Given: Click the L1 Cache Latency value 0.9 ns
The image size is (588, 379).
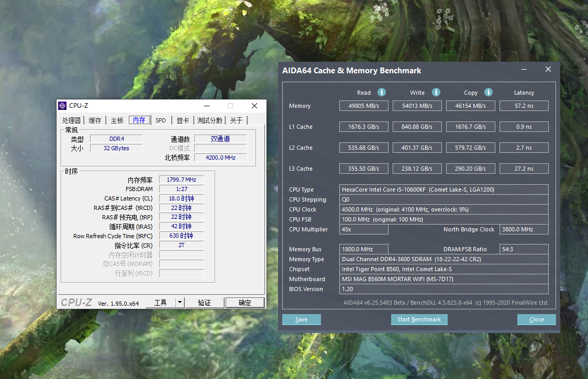Looking at the screenshot, I should (x=524, y=127).
